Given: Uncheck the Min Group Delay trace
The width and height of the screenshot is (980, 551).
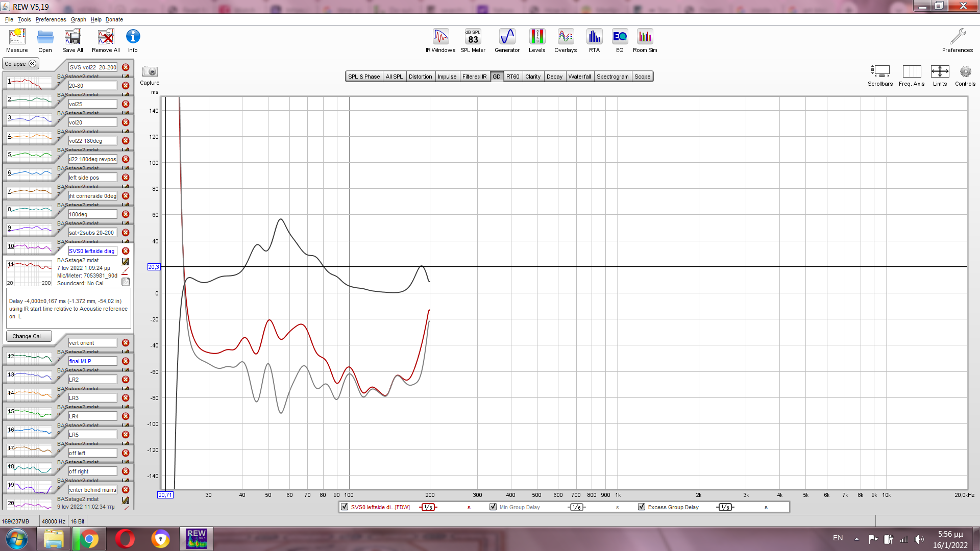Looking at the screenshot, I should coord(493,507).
